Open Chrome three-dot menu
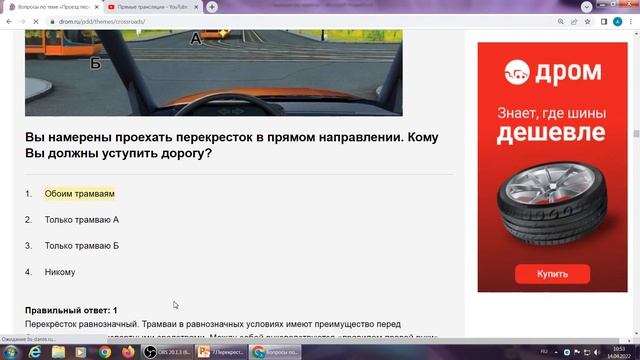This screenshot has height=360, width=640. point(631,22)
